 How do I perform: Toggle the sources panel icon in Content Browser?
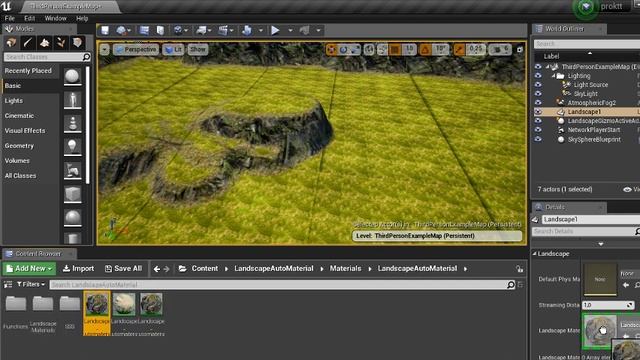8,284
